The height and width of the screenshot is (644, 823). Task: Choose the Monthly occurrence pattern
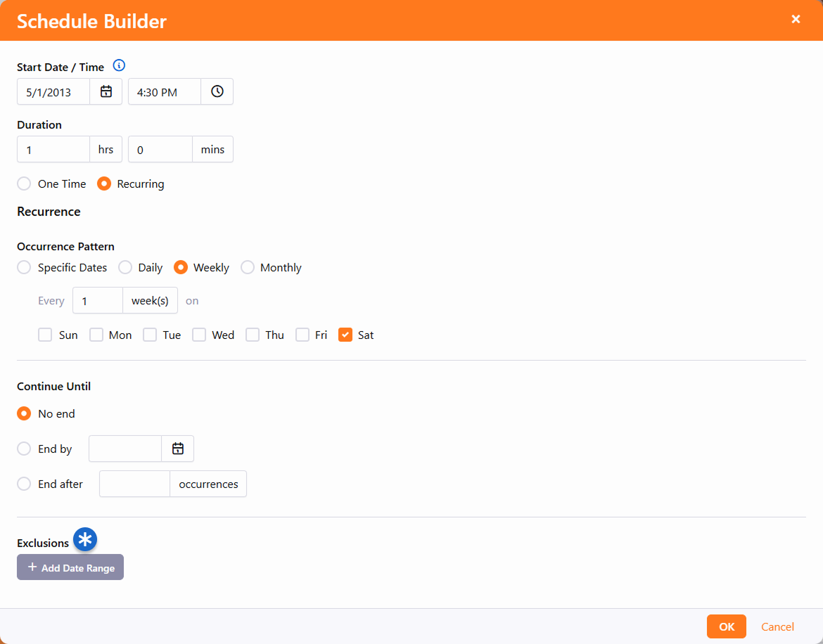click(248, 267)
